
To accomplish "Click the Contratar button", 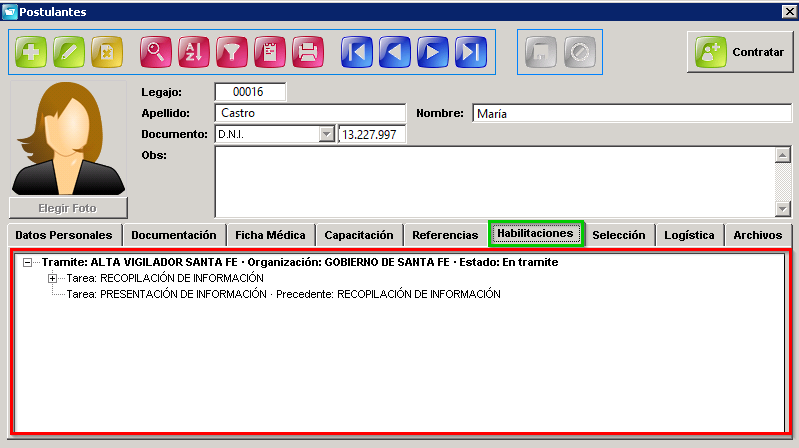I will coord(740,52).
